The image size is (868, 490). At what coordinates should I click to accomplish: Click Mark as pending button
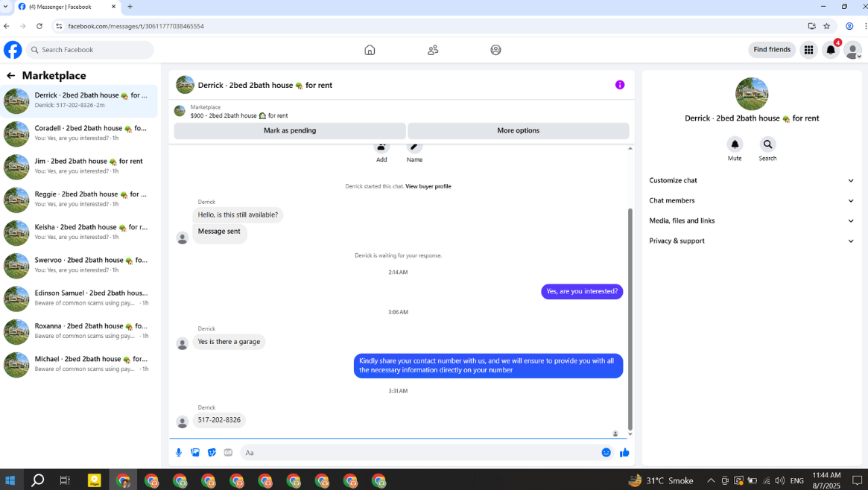(x=290, y=130)
